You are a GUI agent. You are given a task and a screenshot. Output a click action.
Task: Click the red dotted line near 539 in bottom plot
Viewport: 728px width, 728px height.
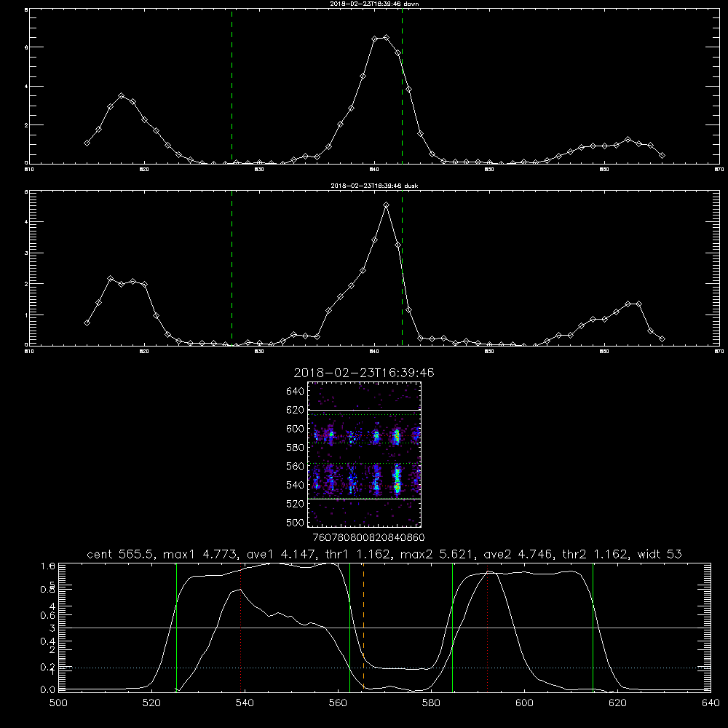pyautogui.click(x=240, y=628)
